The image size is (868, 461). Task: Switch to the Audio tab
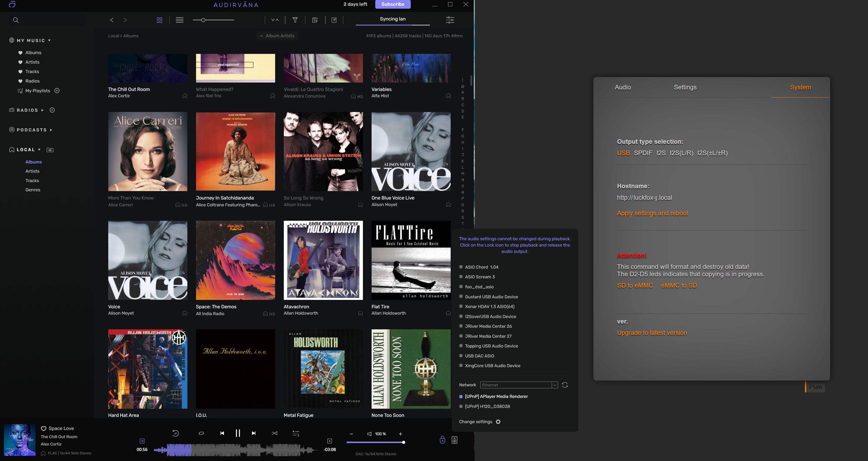pos(623,87)
